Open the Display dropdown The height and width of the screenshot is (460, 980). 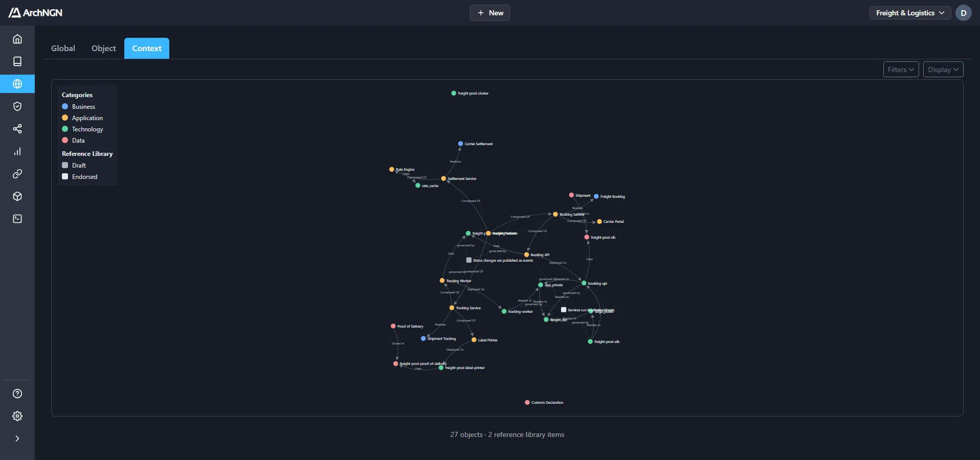(943, 70)
